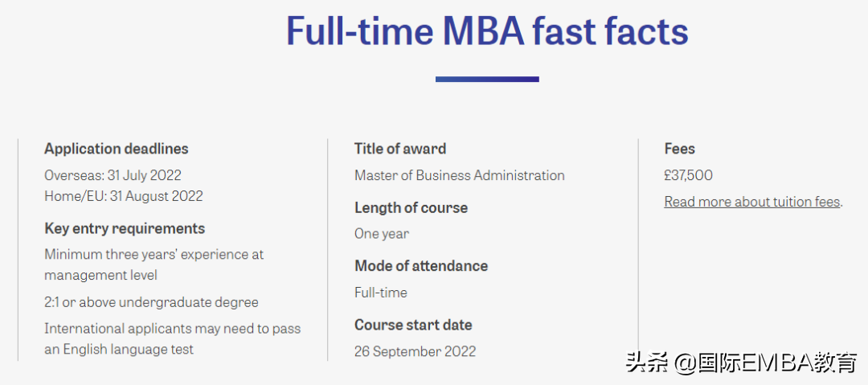Viewport: 868px width, 385px height.
Task: Select the Home/EU: 31 August 2022 text
Action: pos(124,196)
